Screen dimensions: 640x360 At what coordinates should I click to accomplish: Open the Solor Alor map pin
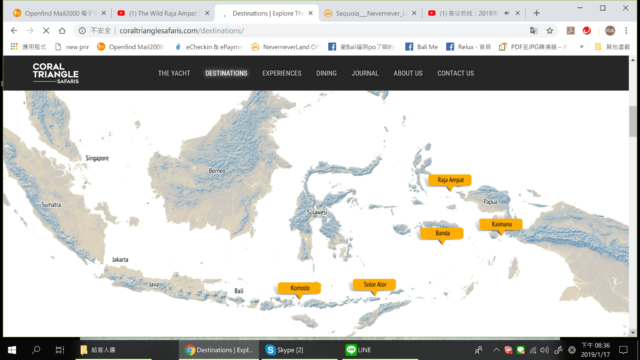click(374, 284)
